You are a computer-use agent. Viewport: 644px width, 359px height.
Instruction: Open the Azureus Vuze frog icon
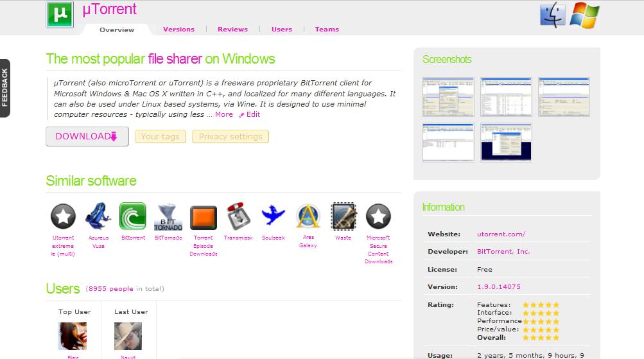98,216
